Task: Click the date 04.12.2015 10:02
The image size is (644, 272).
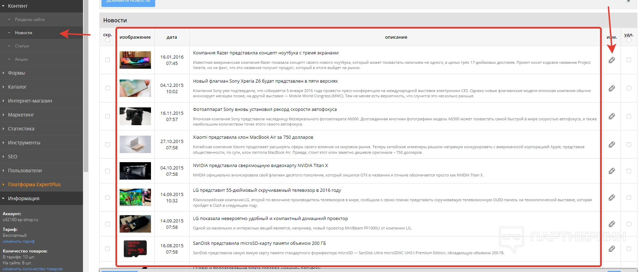Action: click(172, 88)
